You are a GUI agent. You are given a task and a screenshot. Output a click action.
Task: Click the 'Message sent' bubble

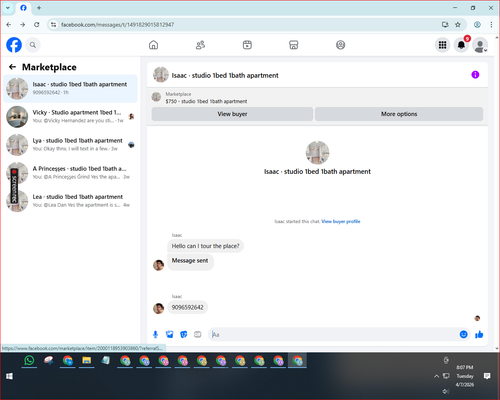(x=190, y=262)
